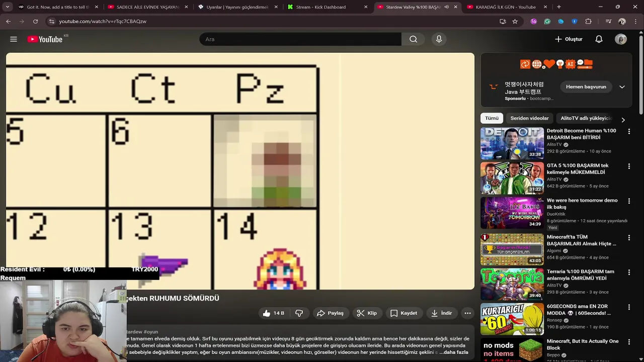Open the Algomi channel name
The height and width of the screenshot is (362, 644).
[554, 250]
